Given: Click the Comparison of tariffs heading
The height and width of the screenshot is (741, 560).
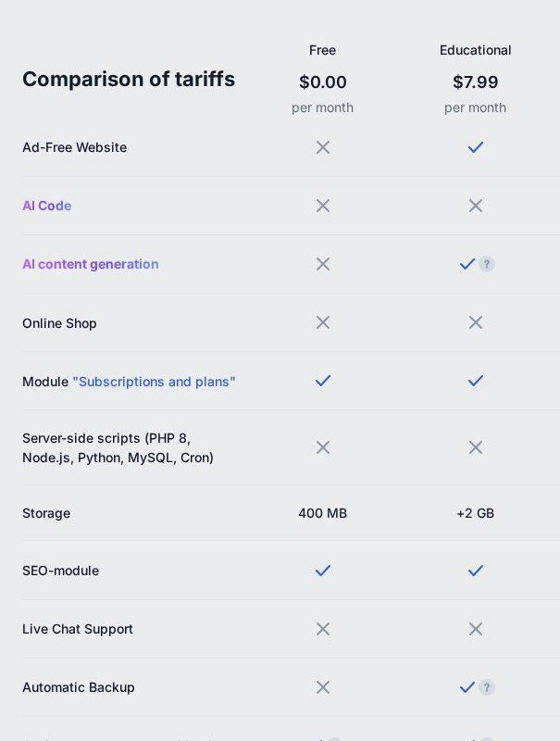Looking at the screenshot, I should (129, 79).
